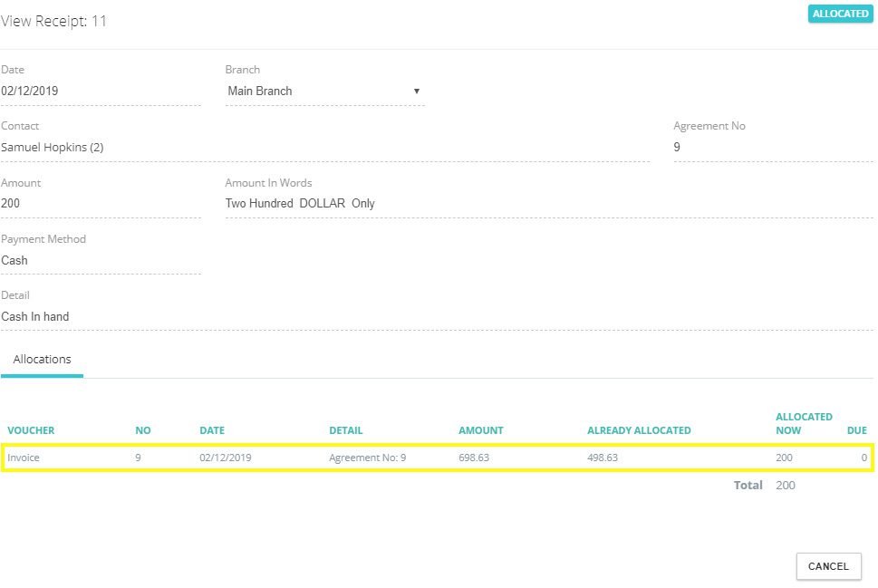Click the ALLOCATED status badge
878x588 pixels.
pyautogui.click(x=840, y=14)
